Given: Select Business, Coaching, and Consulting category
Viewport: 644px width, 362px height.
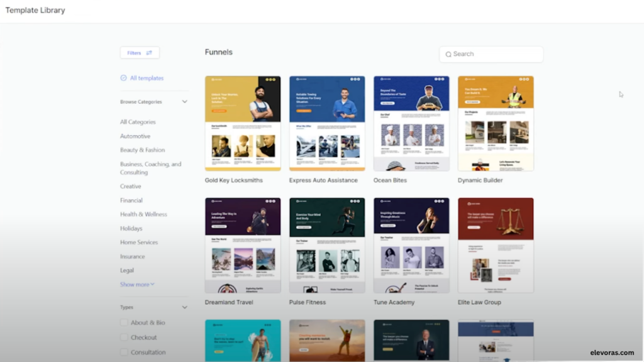Looking at the screenshot, I should tap(150, 168).
